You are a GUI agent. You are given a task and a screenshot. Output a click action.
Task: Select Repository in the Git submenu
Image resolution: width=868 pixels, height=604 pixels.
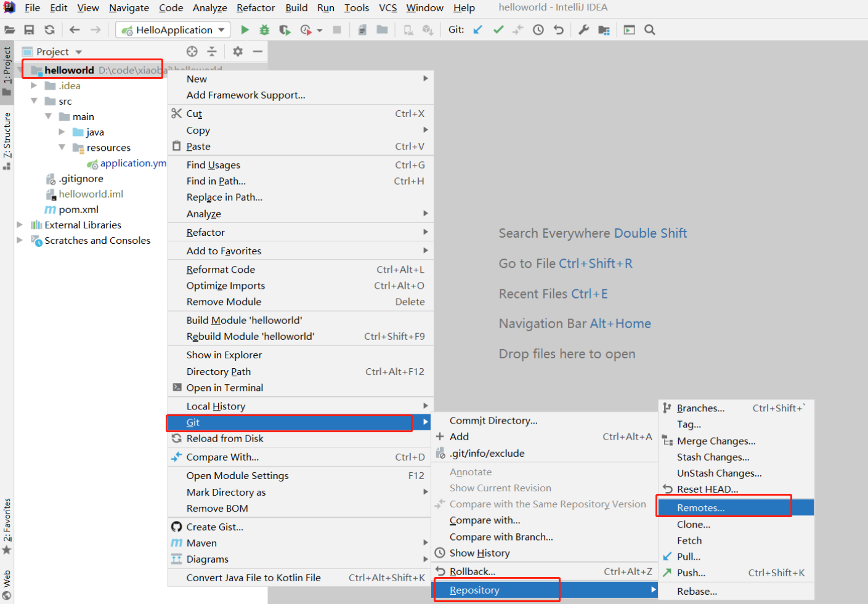pyautogui.click(x=545, y=590)
